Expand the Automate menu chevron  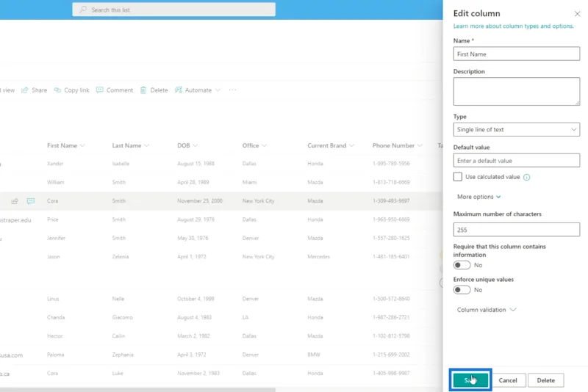[x=218, y=90]
